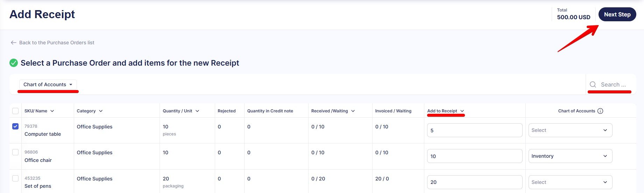Click the green checkmark status icon
The height and width of the screenshot is (193, 644).
coord(14,63)
